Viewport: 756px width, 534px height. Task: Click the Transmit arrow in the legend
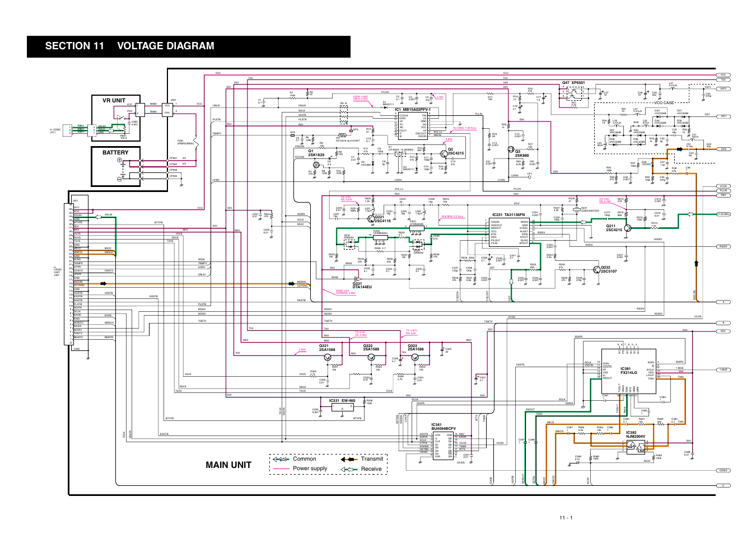pos(349,459)
